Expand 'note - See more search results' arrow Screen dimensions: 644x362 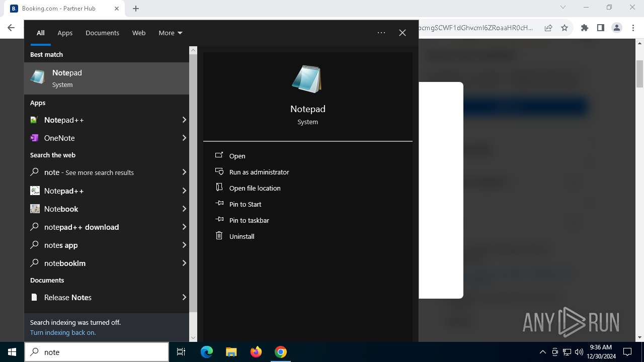184,172
